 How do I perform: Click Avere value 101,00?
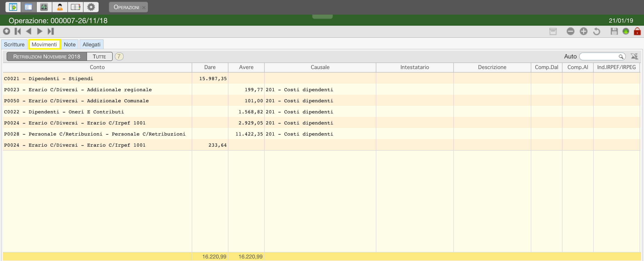[254, 101]
